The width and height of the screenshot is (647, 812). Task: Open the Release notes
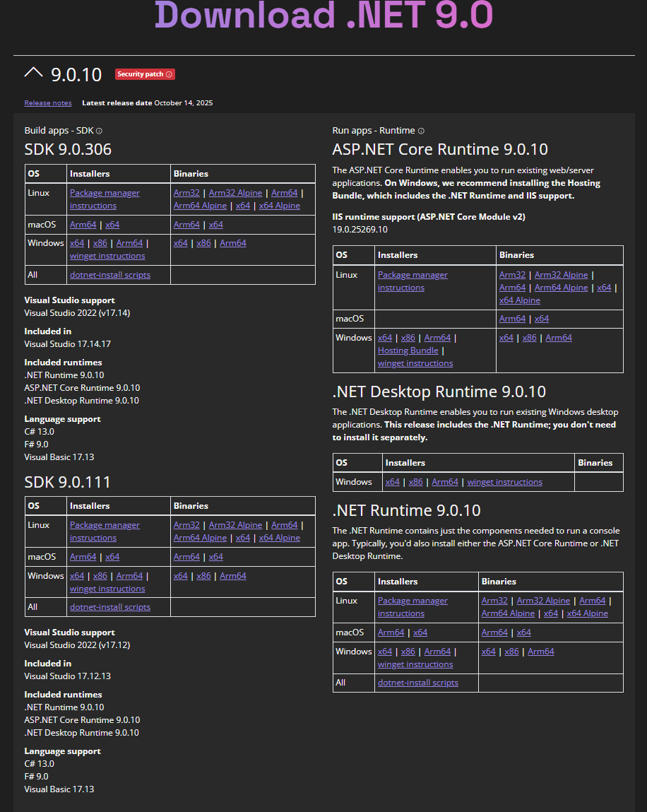(47, 102)
